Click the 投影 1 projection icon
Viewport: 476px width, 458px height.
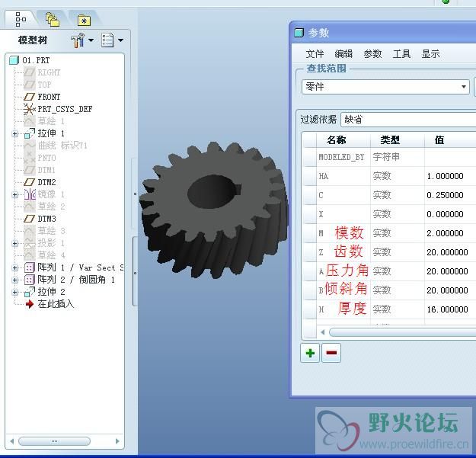[x=30, y=243]
